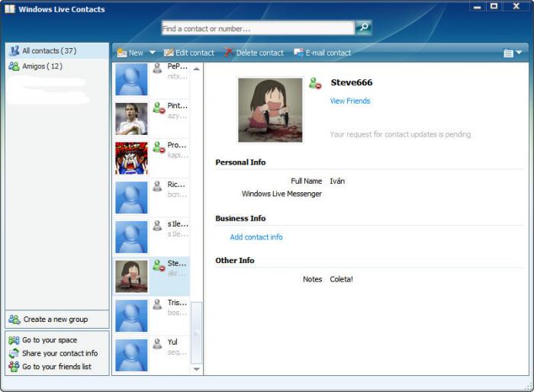Image resolution: width=534 pixels, height=392 pixels.
Task: Click the Steve666 contact name heading
Action: click(352, 82)
